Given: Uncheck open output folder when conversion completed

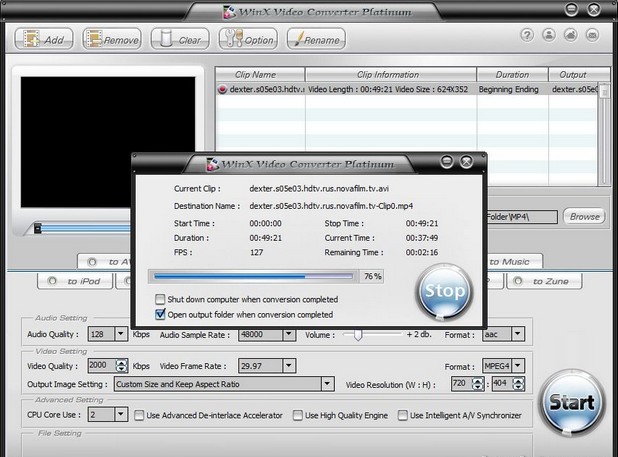Looking at the screenshot, I should tap(160, 314).
